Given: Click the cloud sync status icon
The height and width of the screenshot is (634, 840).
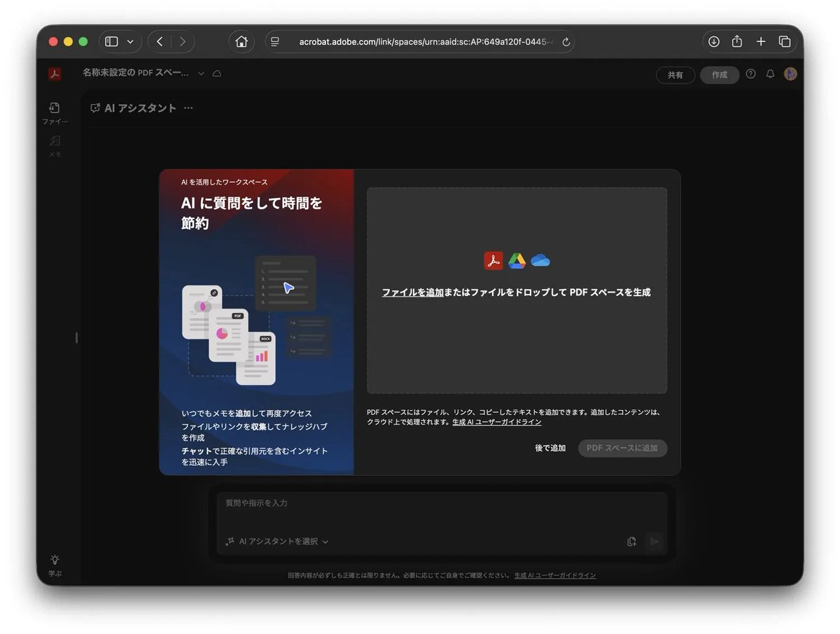Looking at the screenshot, I should 217,73.
